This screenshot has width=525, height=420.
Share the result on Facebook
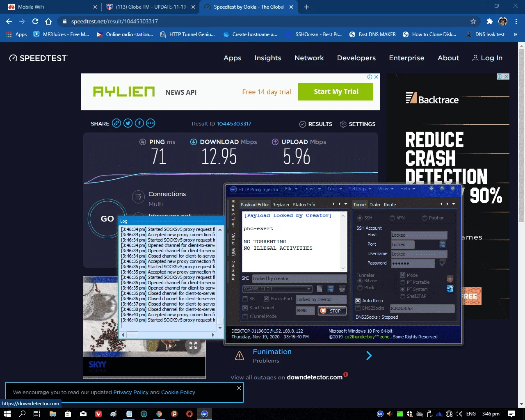point(139,123)
